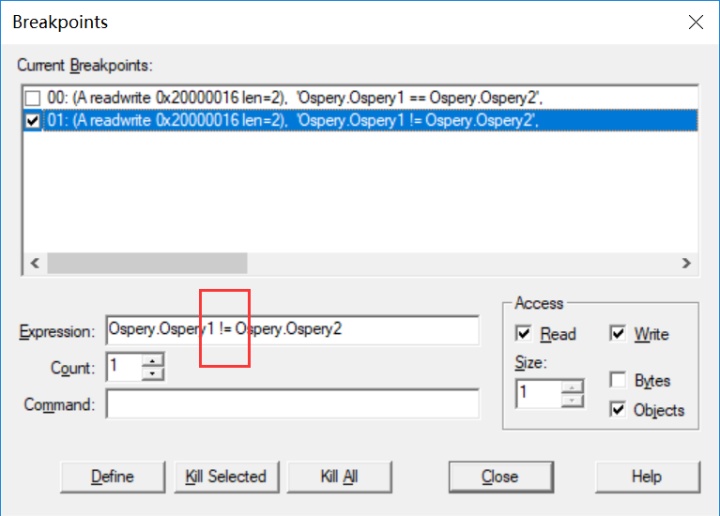Click the Define button
Viewport: 720px width, 516px height.
point(112,477)
